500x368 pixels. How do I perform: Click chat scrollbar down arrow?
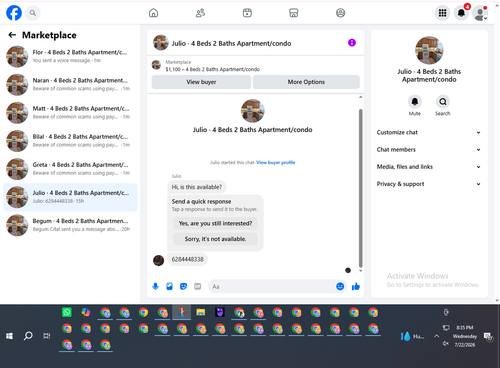[x=360, y=271]
